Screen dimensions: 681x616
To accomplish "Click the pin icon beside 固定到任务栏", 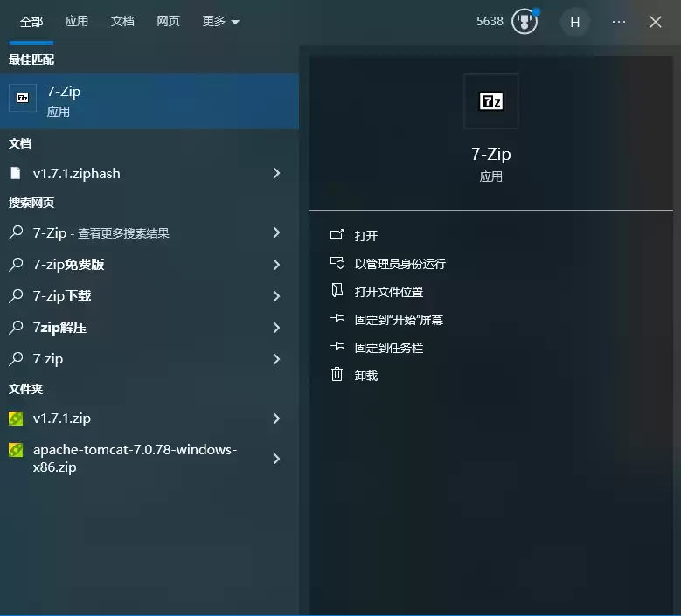I will point(337,346).
